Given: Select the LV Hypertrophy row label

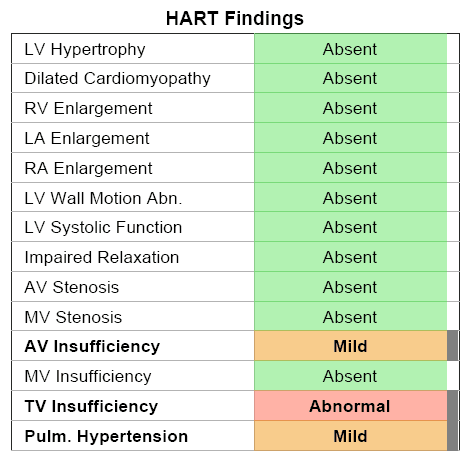Looking at the screenshot, I should tap(85, 49).
